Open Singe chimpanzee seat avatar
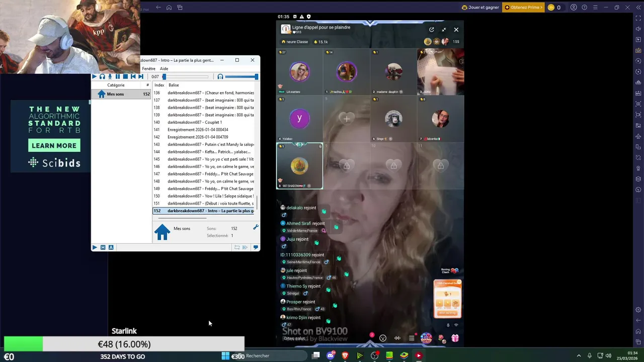Screen dimensions: 644x362 393,119
